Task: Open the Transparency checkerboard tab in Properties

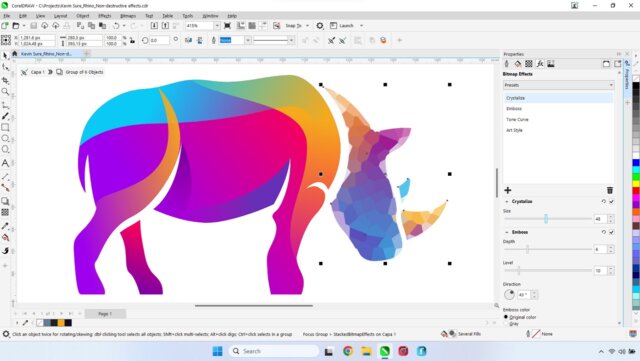Action: (x=529, y=64)
